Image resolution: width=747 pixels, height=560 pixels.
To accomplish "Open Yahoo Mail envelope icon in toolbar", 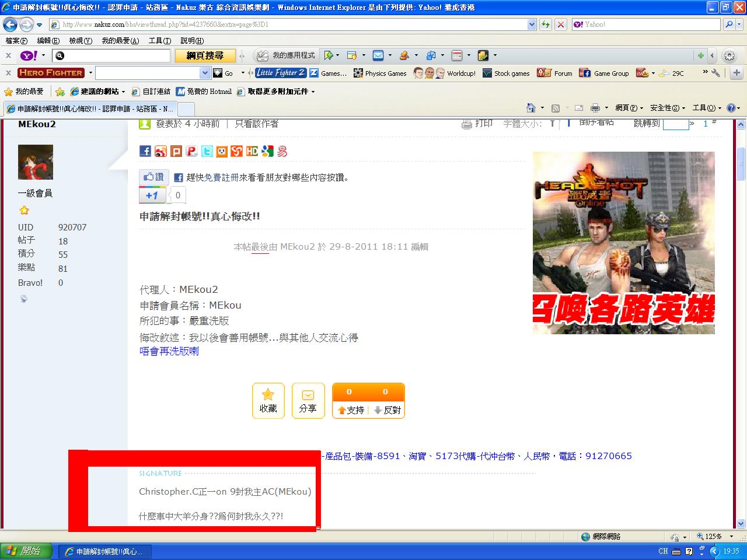I will (x=378, y=55).
